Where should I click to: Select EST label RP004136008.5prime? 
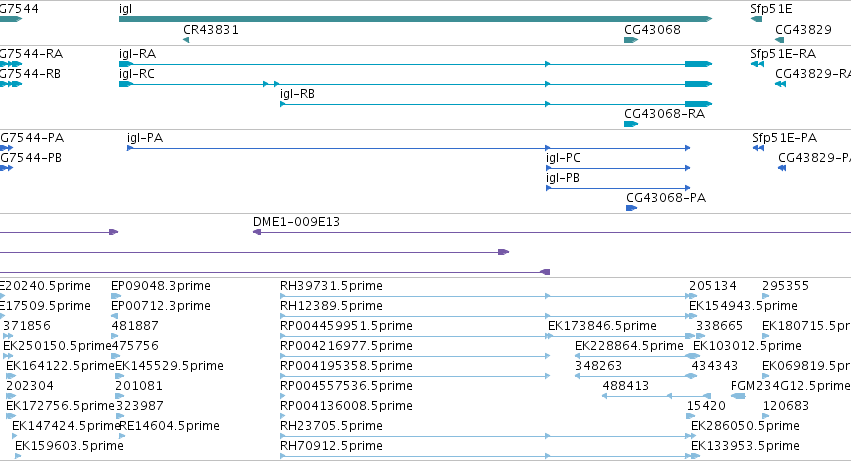(x=346, y=406)
